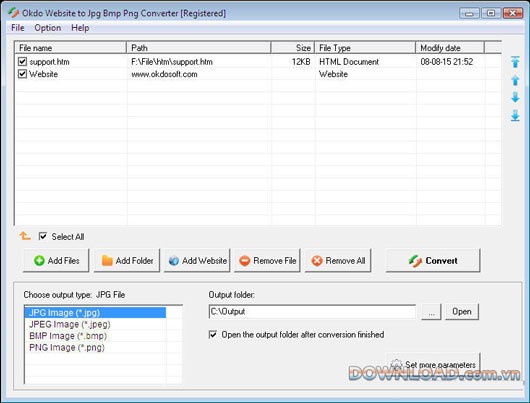Image resolution: width=530 pixels, height=403 pixels.
Task: Click the orange up-level arrow icon
Action: (25, 236)
